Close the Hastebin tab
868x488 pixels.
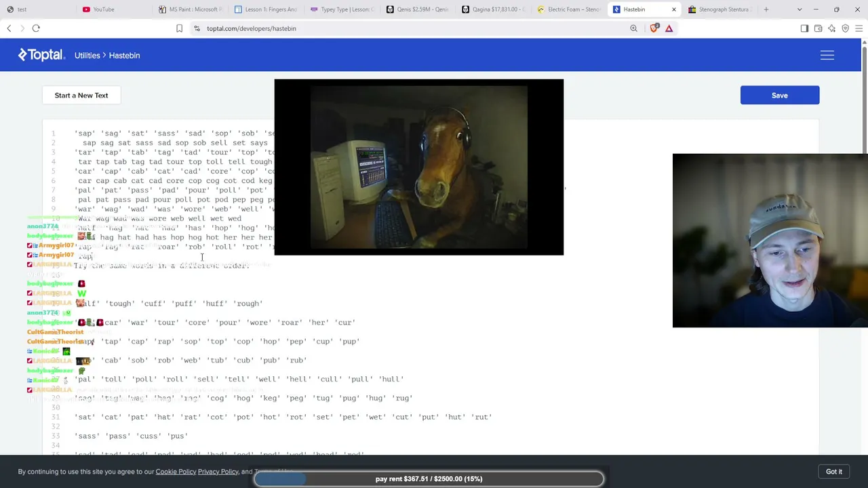coord(673,9)
